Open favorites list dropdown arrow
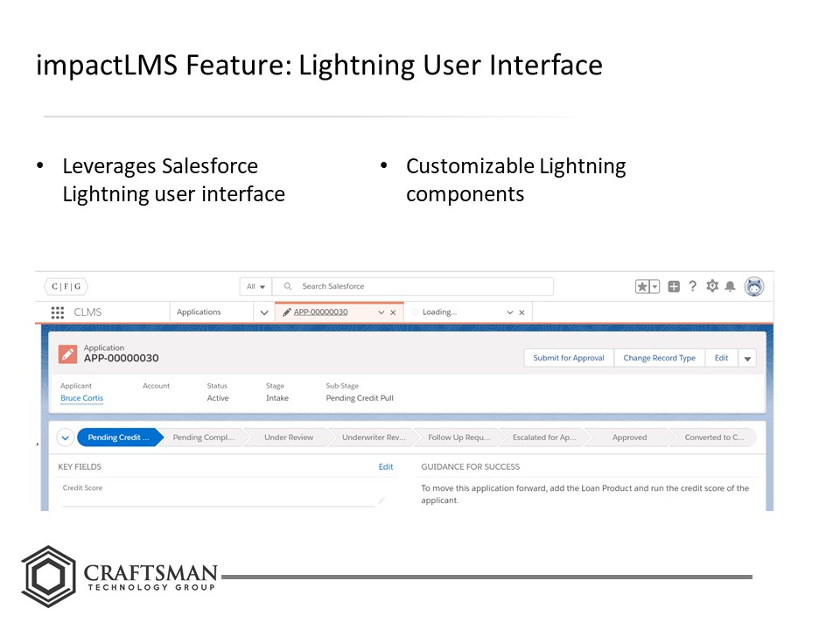This screenshot has width=840, height=630. 654,287
